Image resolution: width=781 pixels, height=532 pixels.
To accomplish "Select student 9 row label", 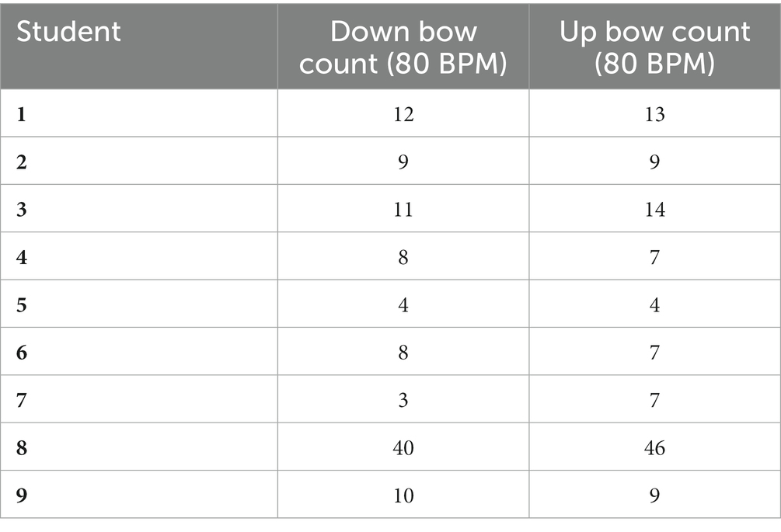I will click(x=21, y=495).
